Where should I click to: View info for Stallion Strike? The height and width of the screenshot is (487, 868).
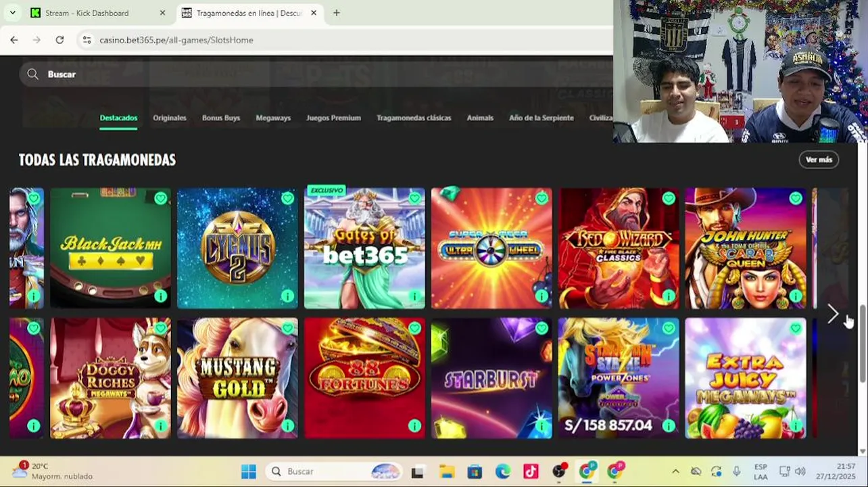669,426
